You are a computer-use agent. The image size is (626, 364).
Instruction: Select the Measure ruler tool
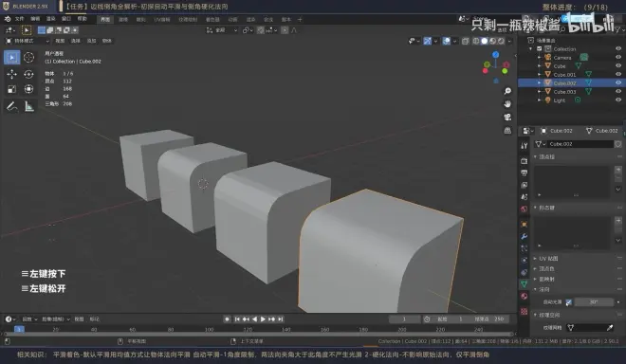click(x=28, y=106)
